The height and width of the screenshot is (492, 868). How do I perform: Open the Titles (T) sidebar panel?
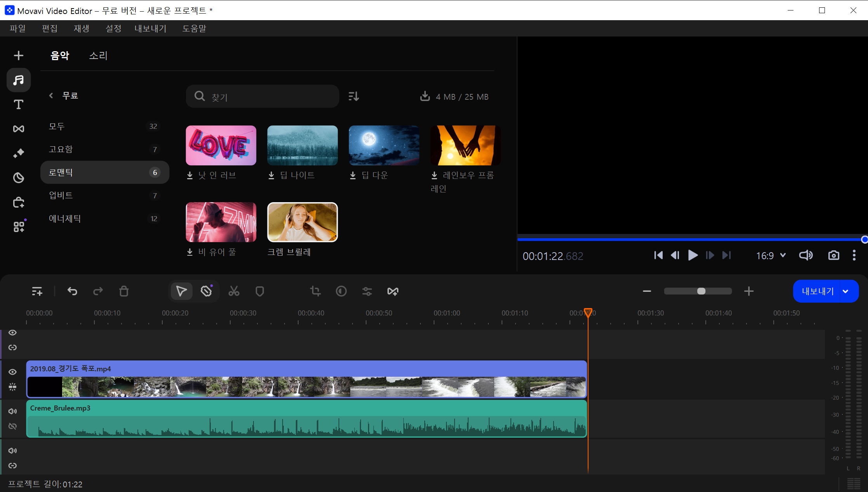click(18, 104)
